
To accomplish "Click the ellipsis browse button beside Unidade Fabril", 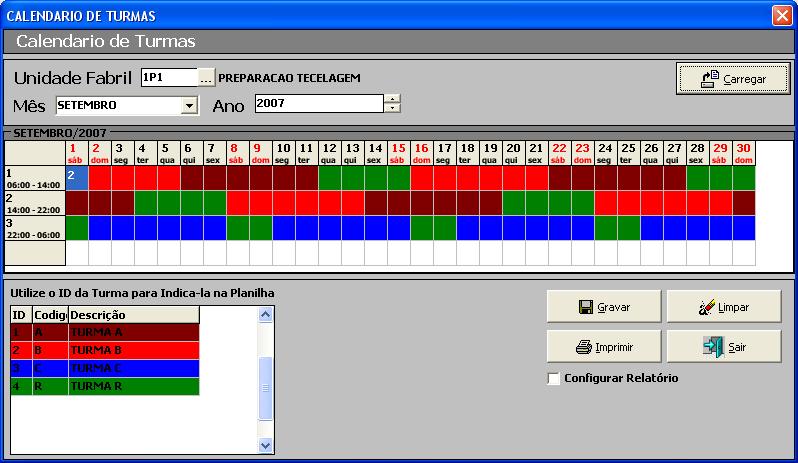I will tap(206, 78).
